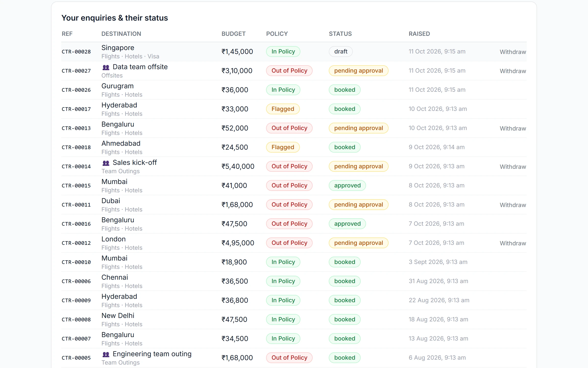Click the BUDGET column header

tap(233, 34)
